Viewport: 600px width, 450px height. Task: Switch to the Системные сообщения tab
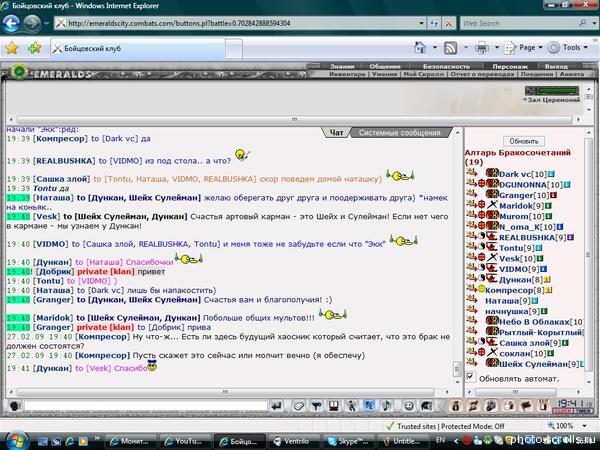point(399,133)
